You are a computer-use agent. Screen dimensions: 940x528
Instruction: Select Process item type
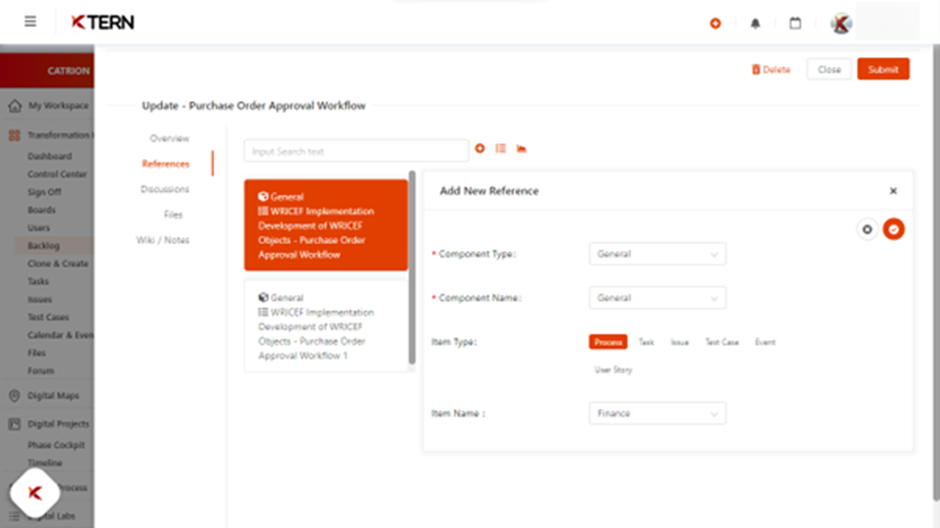coord(608,342)
